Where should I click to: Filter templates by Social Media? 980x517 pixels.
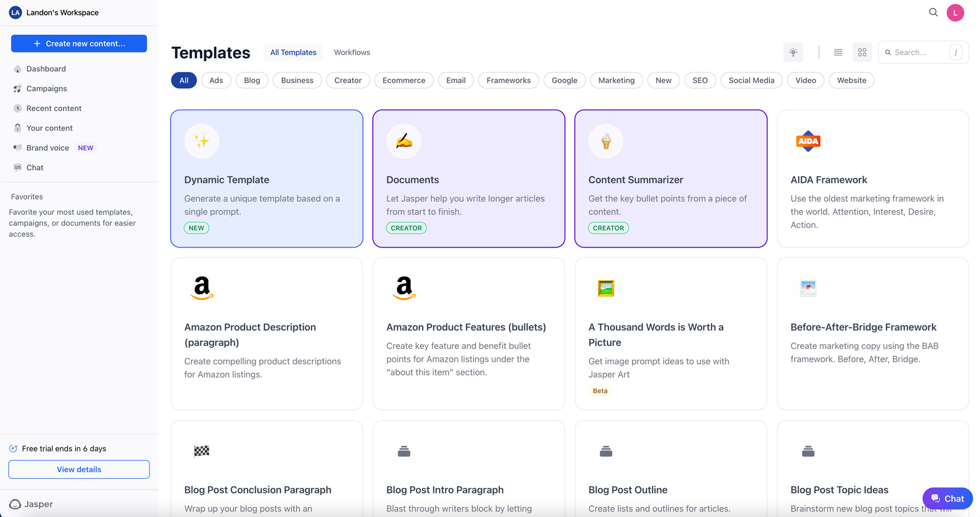click(751, 80)
